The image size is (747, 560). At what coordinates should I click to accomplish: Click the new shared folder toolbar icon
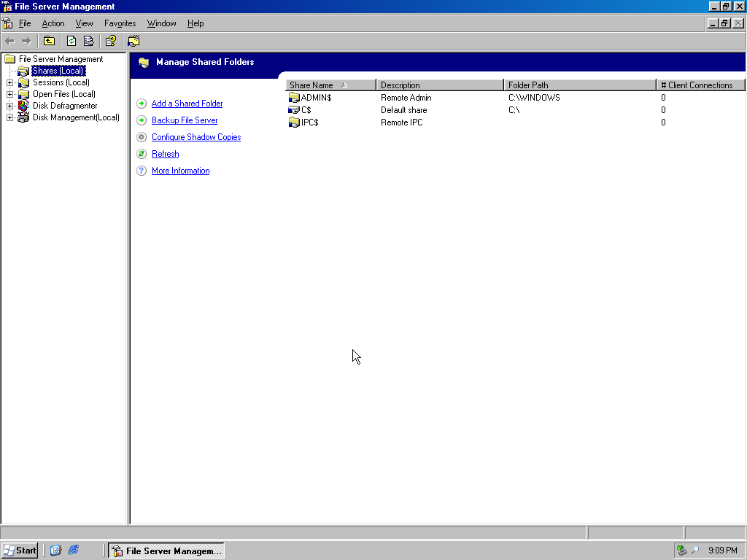coord(133,41)
